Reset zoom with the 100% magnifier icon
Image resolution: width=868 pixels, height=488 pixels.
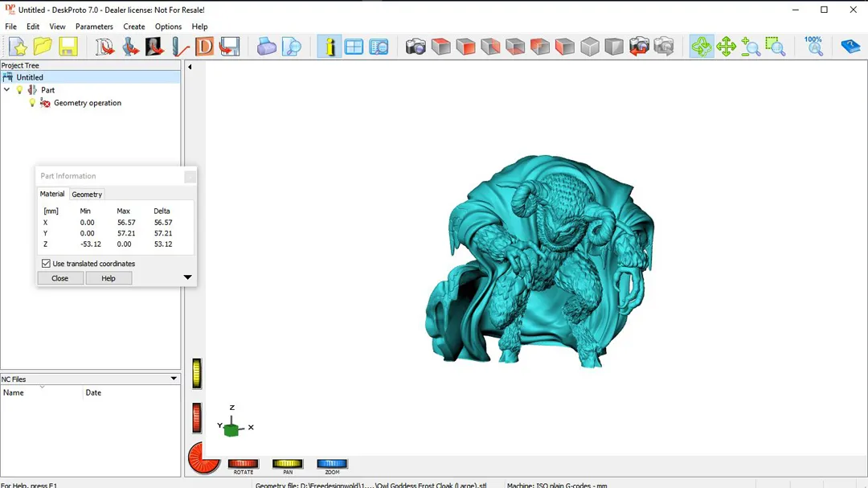[x=813, y=47]
